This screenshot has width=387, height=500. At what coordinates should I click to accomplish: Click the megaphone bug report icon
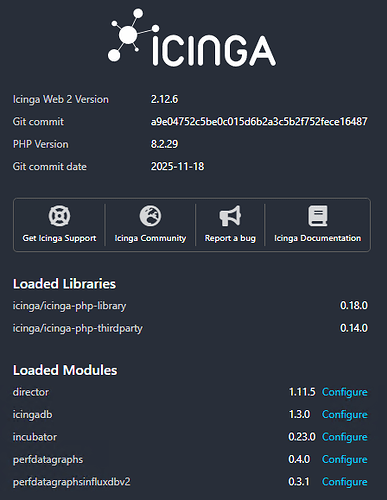point(230,216)
